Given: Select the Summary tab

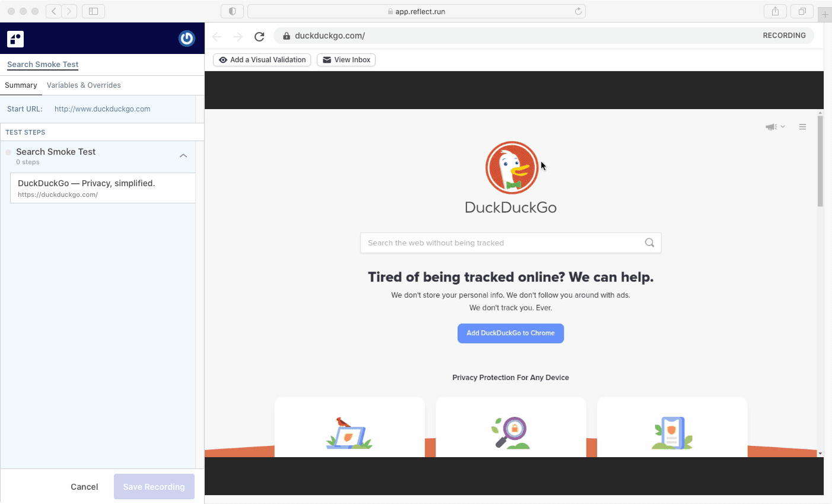Looking at the screenshot, I should click(21, 85).
